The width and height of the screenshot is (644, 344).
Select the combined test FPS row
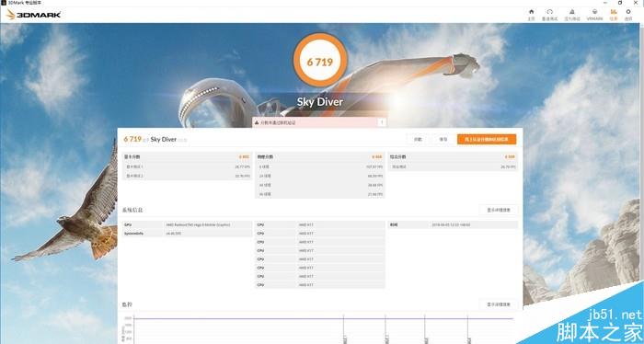point(453,166)
